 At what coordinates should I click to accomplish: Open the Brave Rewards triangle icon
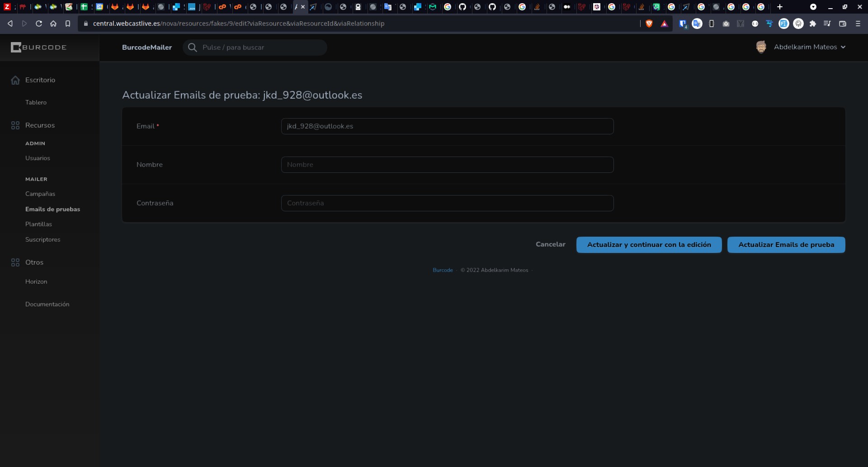point(664,24)
